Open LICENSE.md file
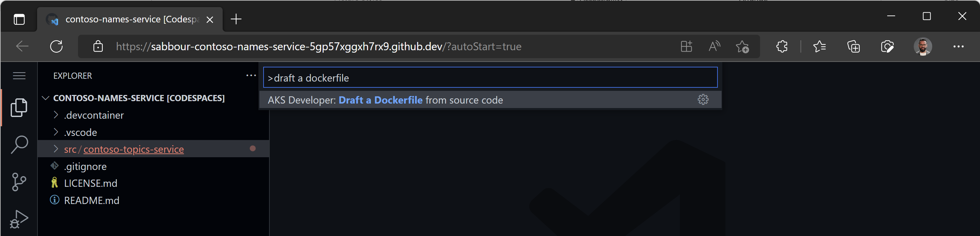 [153, 183]
